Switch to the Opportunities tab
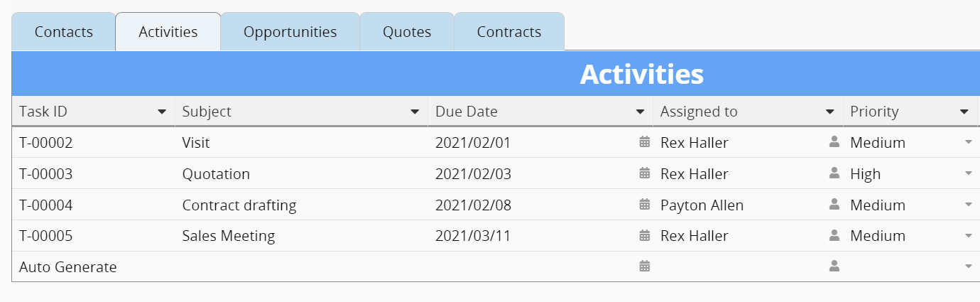This screenshot has width=980, height=302. coord(290,32)
